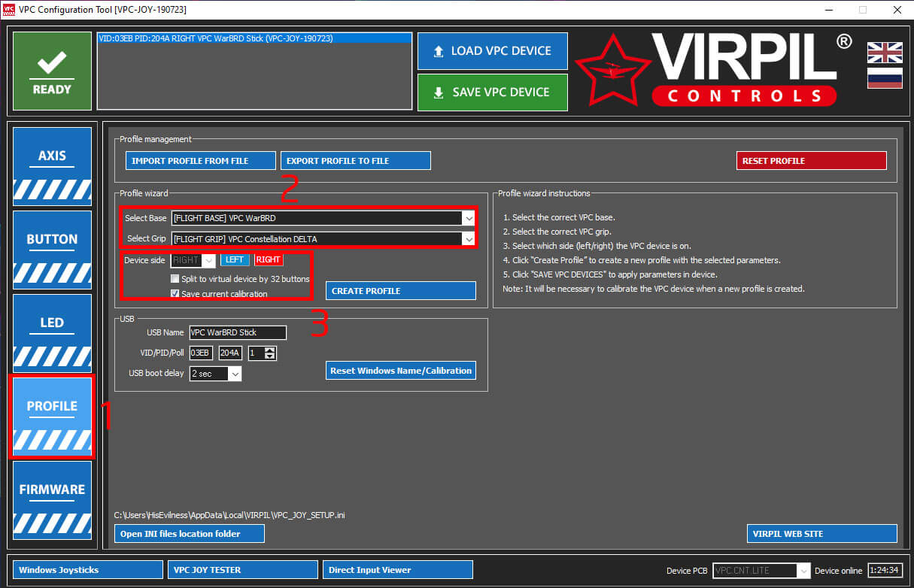This screenshot has width=914, height=588.
Task: Click the VPC app icon in title bar
Action: pos(9,10)
